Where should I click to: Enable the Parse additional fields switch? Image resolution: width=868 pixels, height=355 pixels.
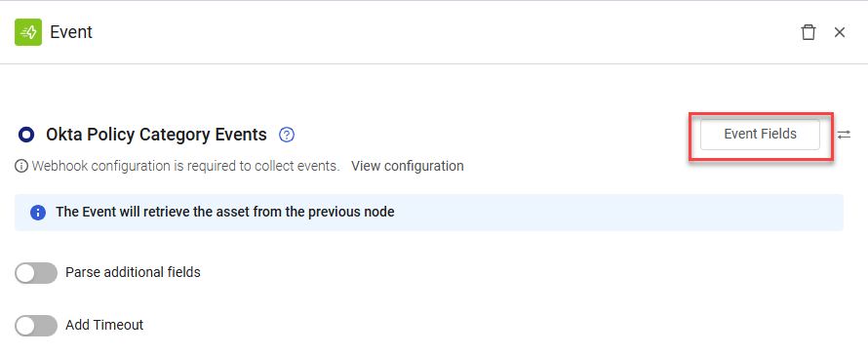coord(36,273)
